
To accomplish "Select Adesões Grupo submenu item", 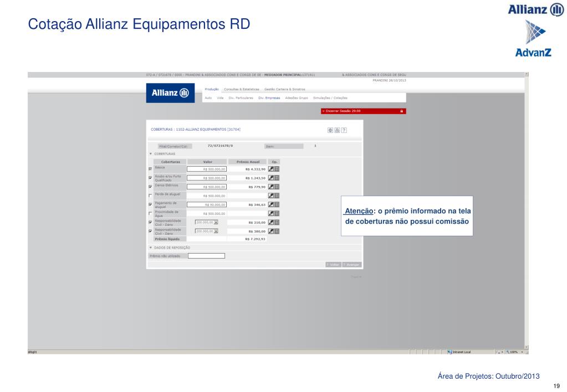I will (x=297, y=98).
